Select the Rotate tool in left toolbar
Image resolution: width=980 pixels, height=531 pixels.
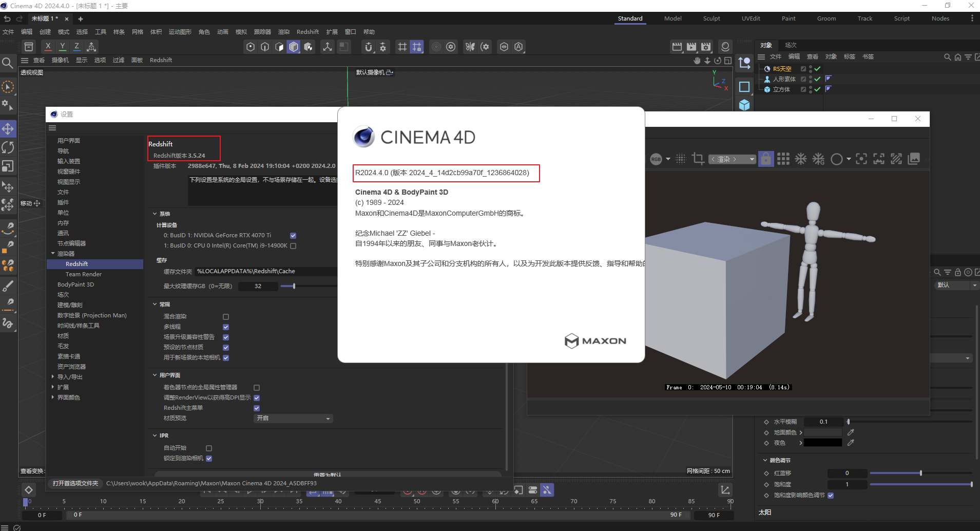coord(8,147)
